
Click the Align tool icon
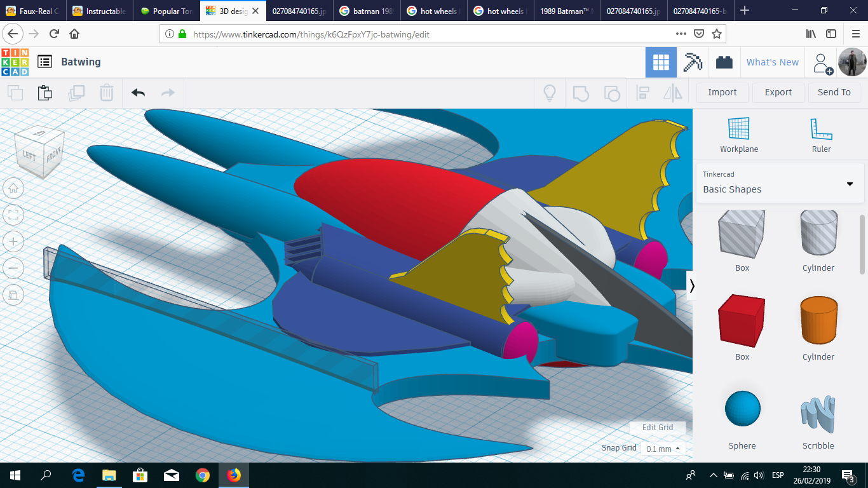(642, 93)
